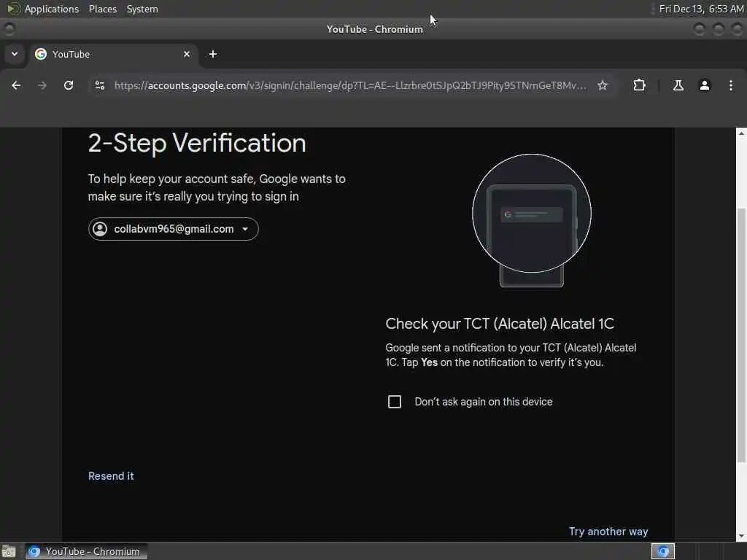Click the phone illustration image
Viewport: 747px width, 560px height.
point(532,220)
